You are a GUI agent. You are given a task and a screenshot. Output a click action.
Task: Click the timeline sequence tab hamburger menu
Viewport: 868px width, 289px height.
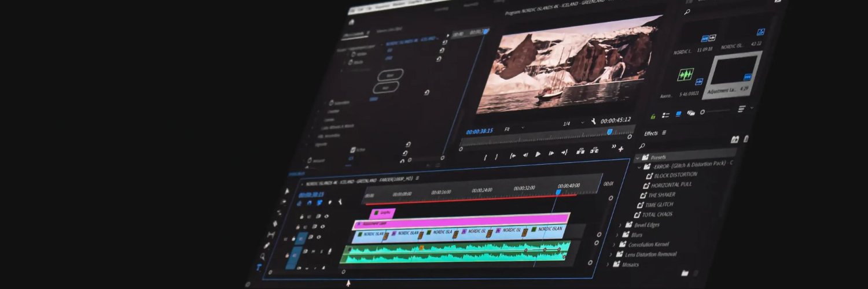pyautogui.click(x=417, y=179)
